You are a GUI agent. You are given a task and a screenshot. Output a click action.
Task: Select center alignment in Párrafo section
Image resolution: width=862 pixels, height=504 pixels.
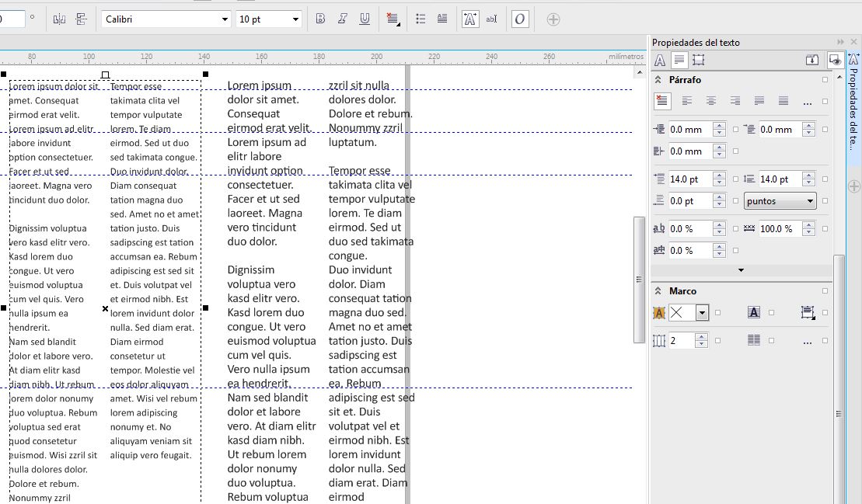point(710,102)
